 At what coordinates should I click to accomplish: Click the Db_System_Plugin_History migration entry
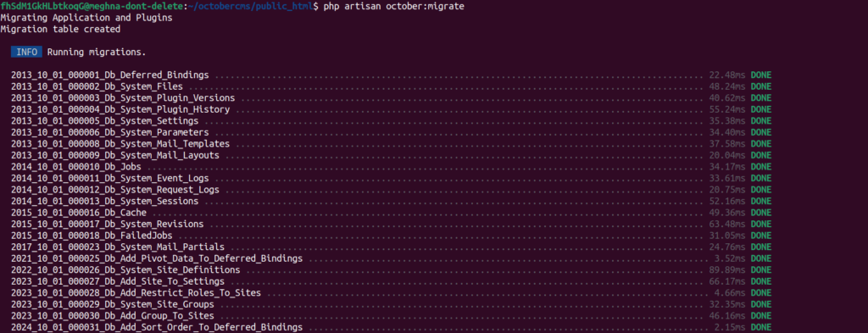[120, 109]
